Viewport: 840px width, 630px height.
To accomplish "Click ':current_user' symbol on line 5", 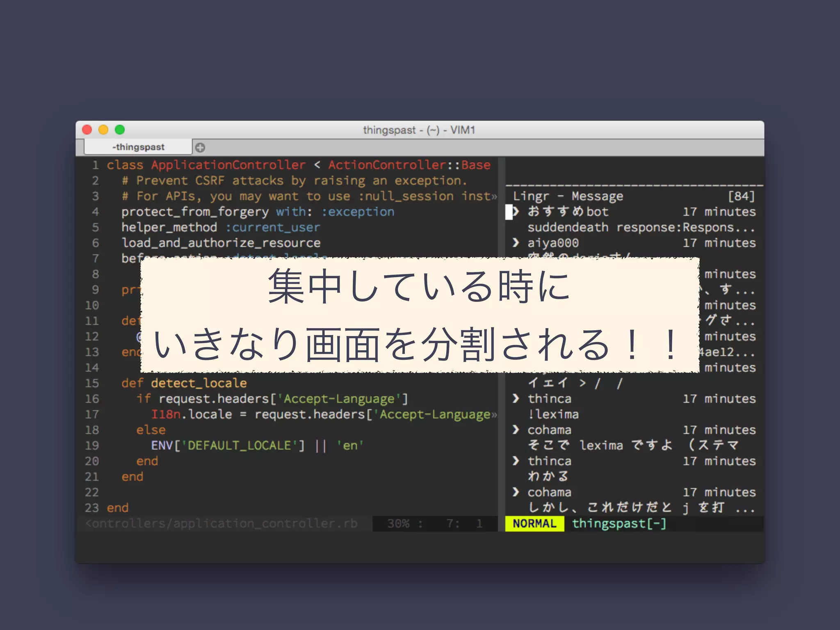I will coord(273,227).
